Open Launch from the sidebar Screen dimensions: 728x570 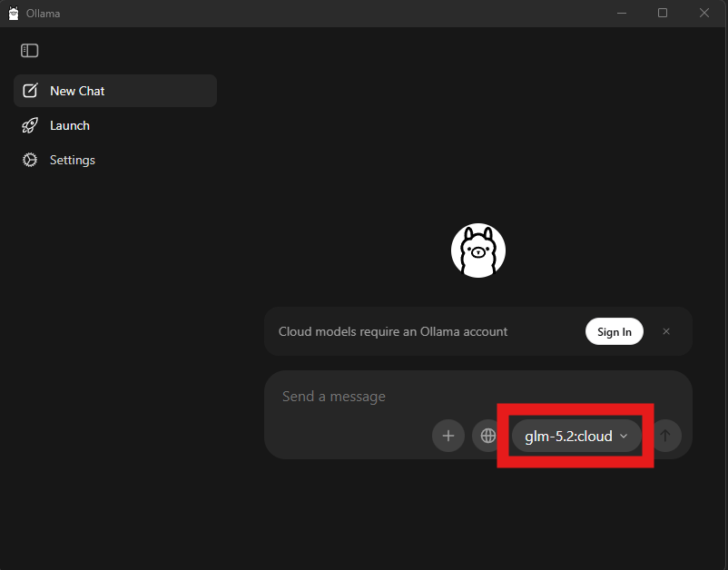(x=115, y=125)
